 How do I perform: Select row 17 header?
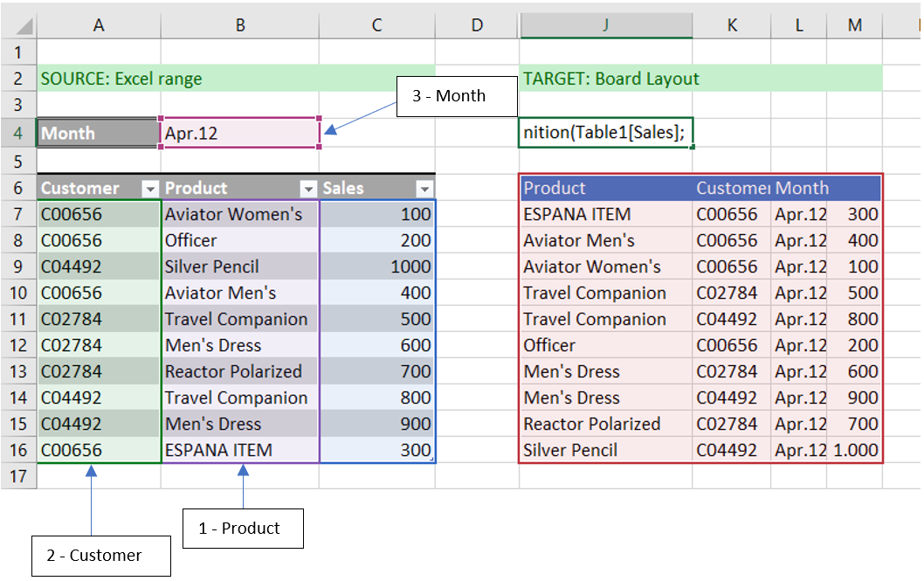point(18,476)
